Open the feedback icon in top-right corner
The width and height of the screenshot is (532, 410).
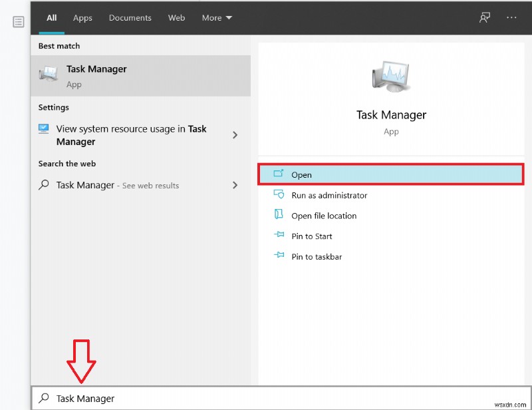pos(485,18)
